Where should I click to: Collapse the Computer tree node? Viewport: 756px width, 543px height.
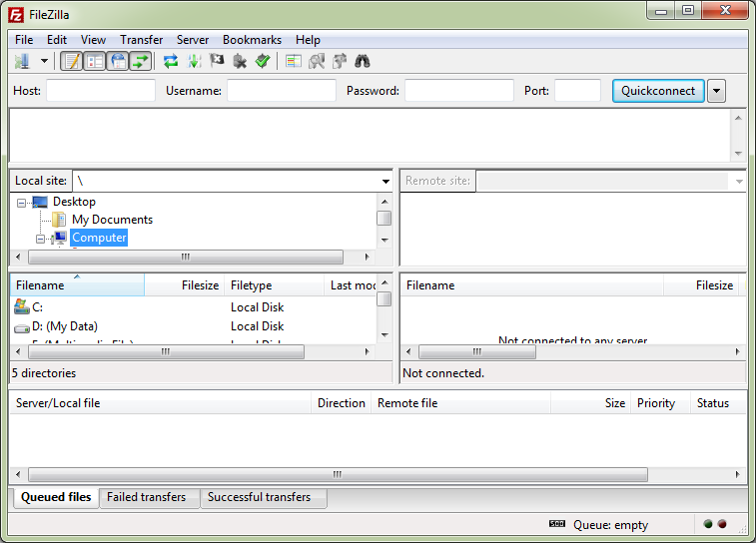(41, 239)
